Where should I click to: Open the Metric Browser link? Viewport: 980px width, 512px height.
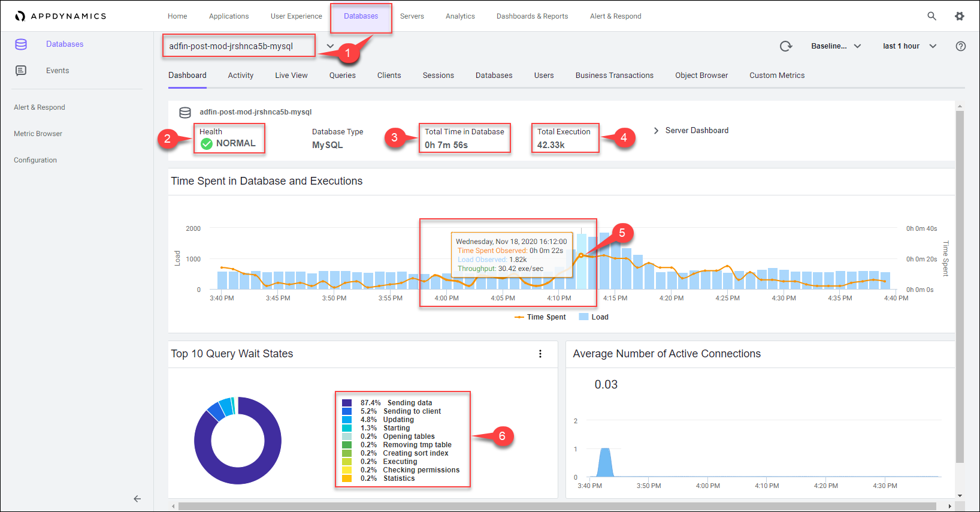pyautogui.click(x=38, y=134)
